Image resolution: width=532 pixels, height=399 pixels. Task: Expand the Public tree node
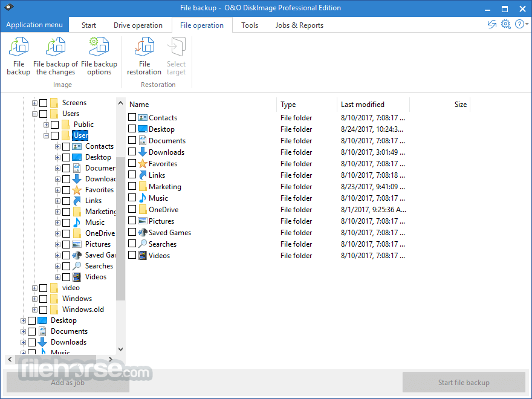tap(46, 125)
